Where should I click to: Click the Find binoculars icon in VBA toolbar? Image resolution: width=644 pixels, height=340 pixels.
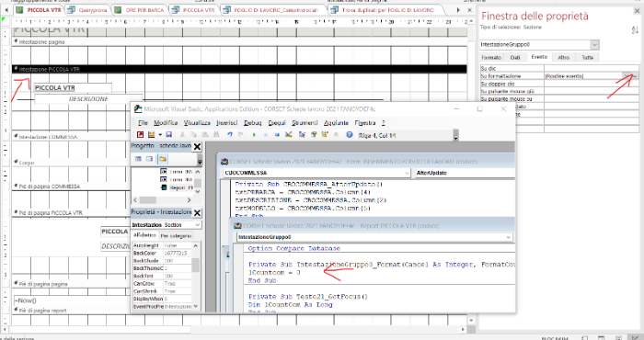216,134
